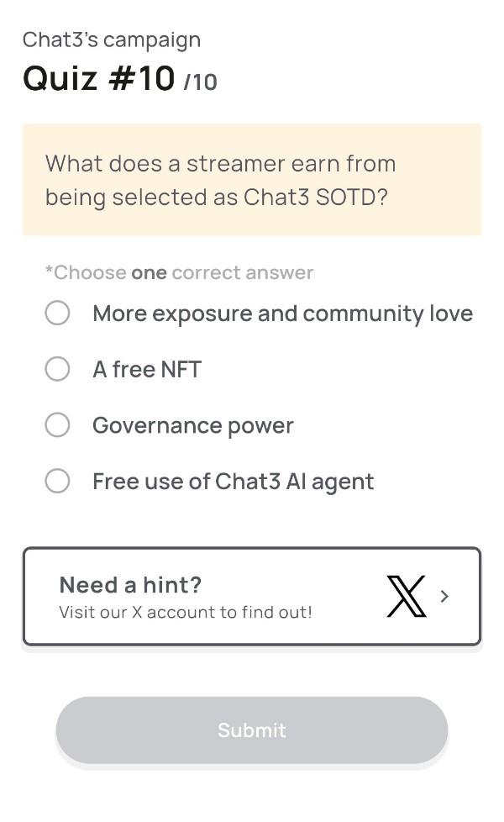Click the "*Choose one correct answer" instruction

(179, 272)
